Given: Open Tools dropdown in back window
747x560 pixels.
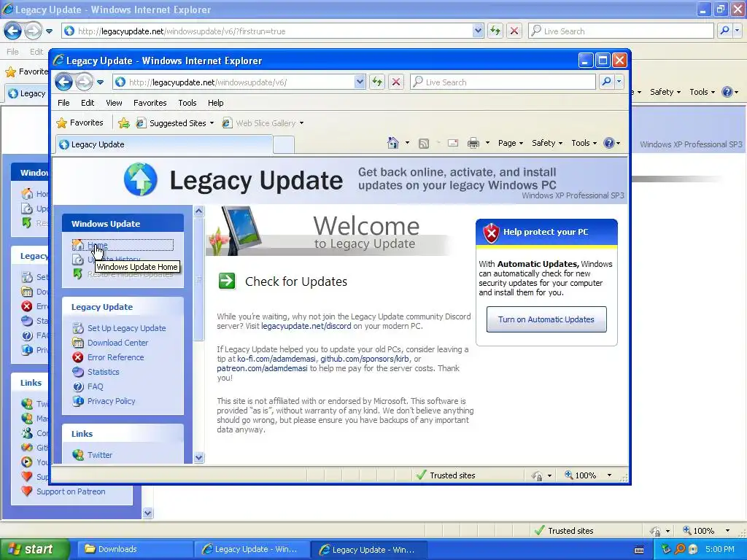Looking at the screenshot, I should [x=702, y=92].
